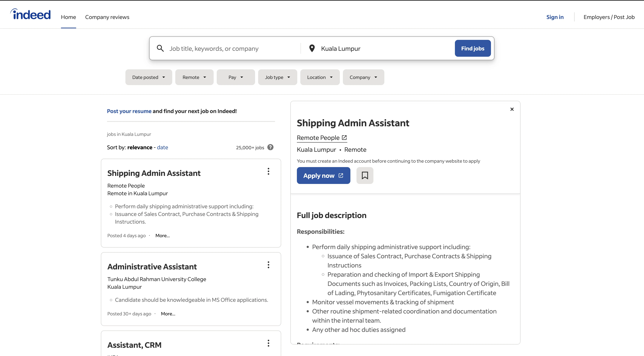Open Administrative Assistant options menu
The width and height of the screenshot is (644, 356).
pos(268,265)
